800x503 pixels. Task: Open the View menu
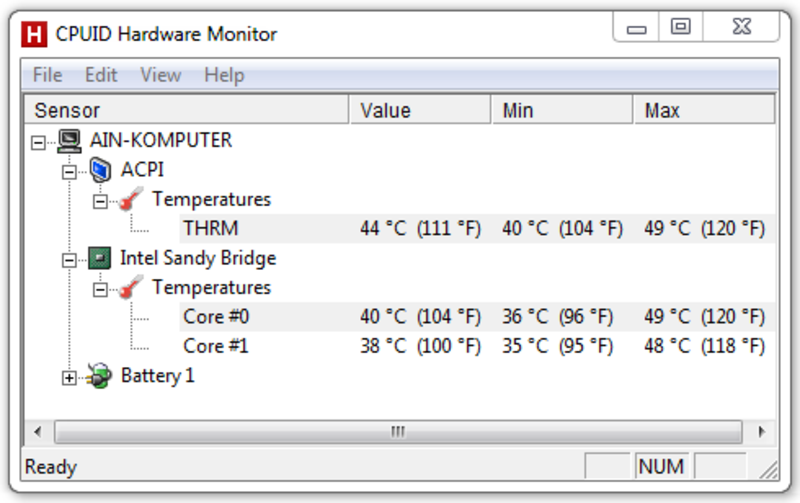(x=161, y=75)
